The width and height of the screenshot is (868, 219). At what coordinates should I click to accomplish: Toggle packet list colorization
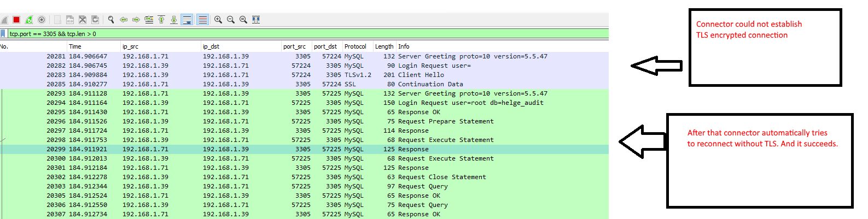202,20
